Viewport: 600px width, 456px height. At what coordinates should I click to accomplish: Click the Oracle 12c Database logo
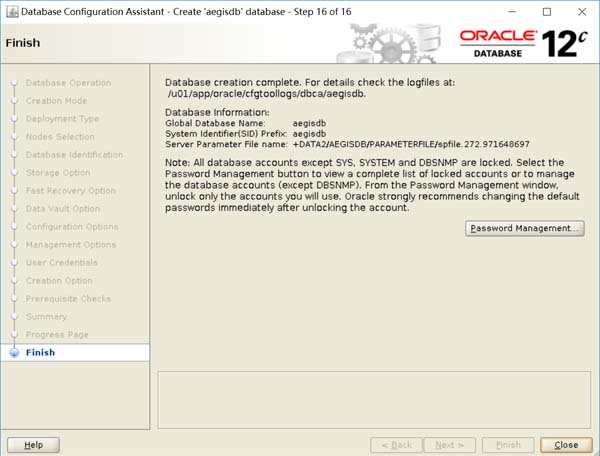(523, 43)
